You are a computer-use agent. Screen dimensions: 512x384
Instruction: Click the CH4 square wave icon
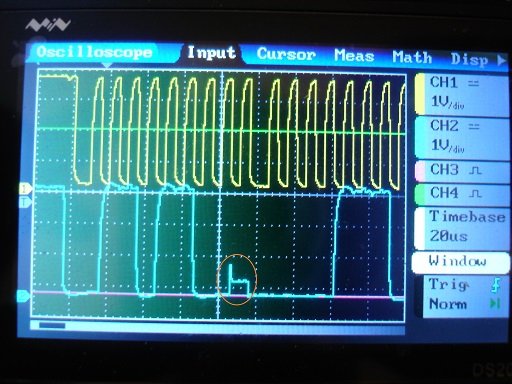[475, 194]
